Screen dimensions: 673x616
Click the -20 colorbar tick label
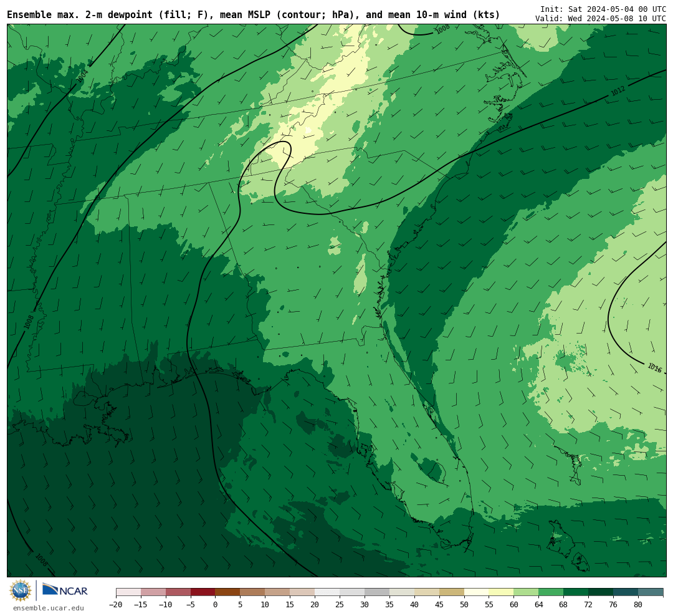pyautogui.click(x=116, y=604)
